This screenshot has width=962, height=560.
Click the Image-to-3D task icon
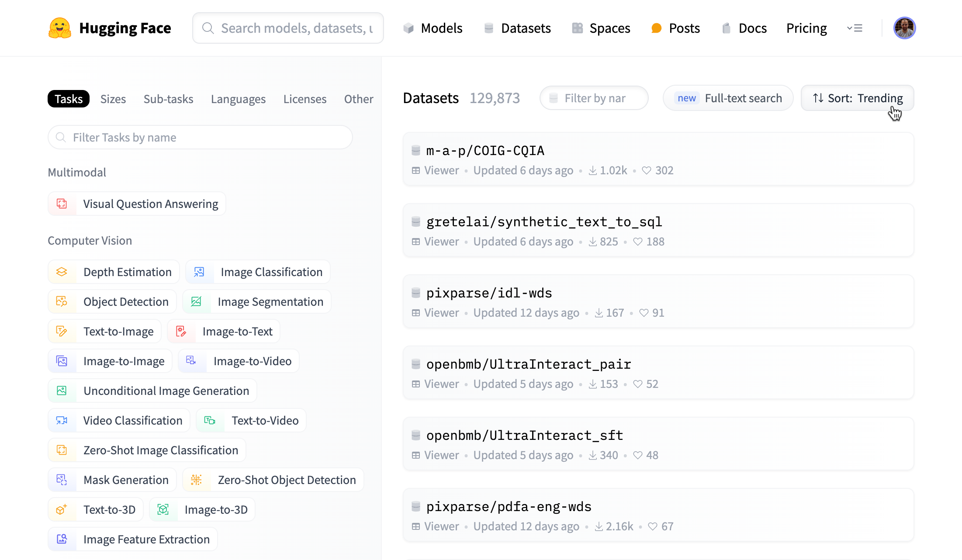point(163,509)
